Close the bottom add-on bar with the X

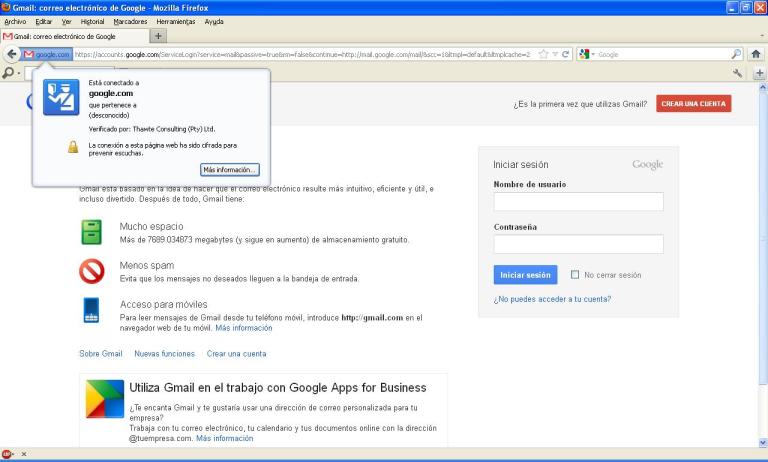[24, 454]
